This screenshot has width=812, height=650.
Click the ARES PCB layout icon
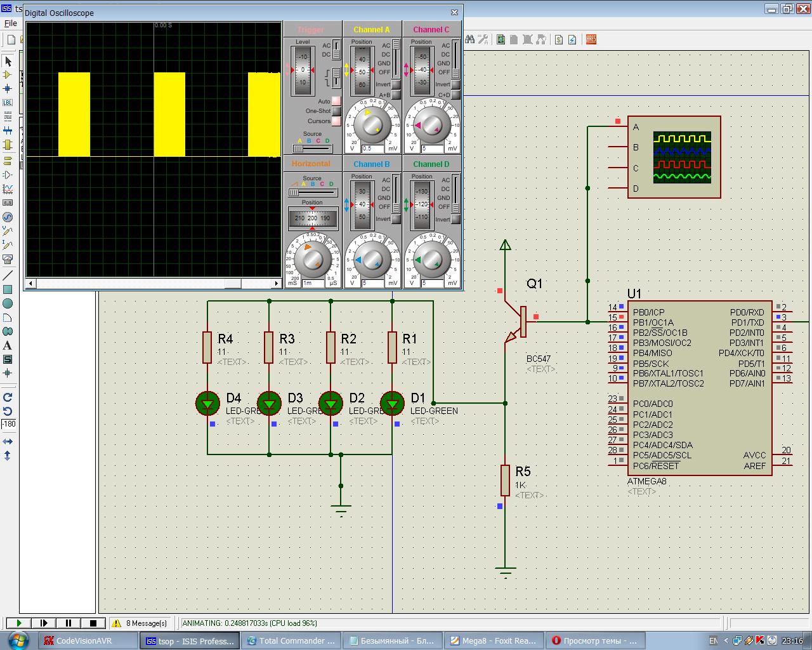591,39
